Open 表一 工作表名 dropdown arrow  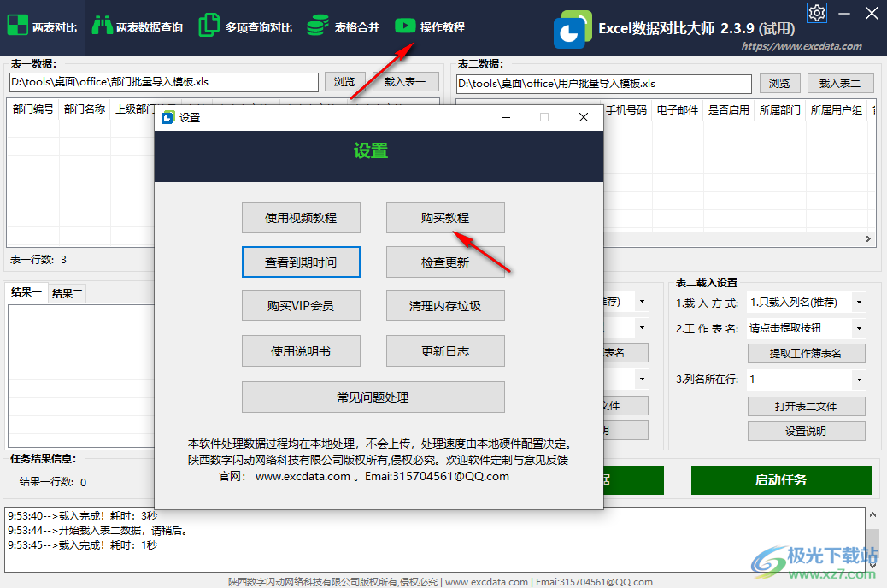point(642,327)
